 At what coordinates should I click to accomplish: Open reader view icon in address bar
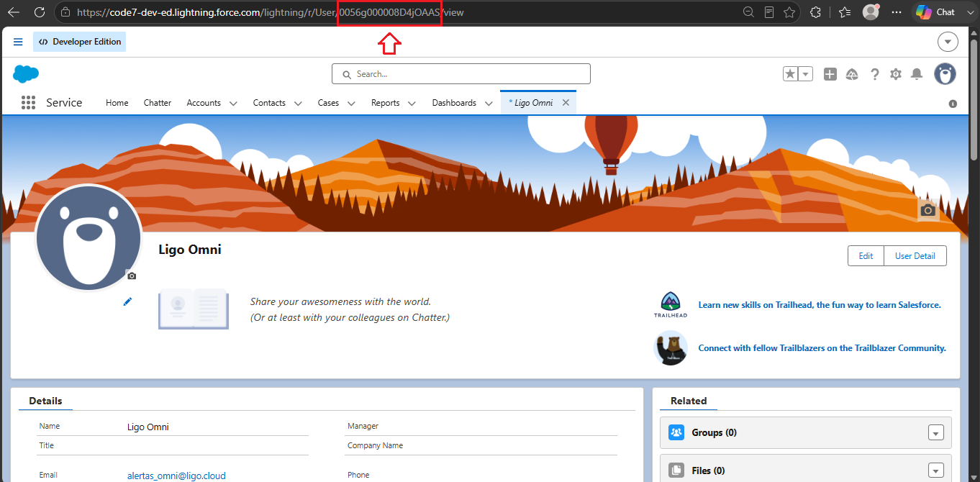[x=769, y=12]
